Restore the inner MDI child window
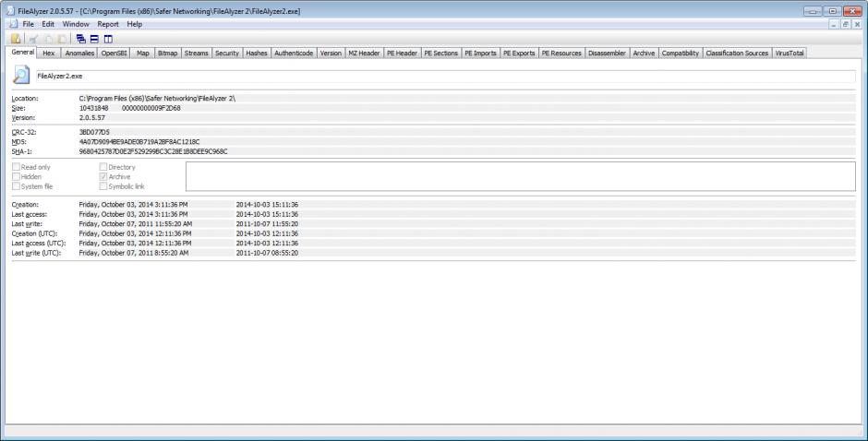 tap(845, 24)
